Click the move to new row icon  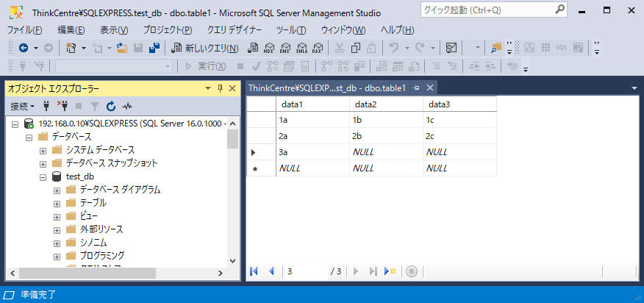pos(390,271)
